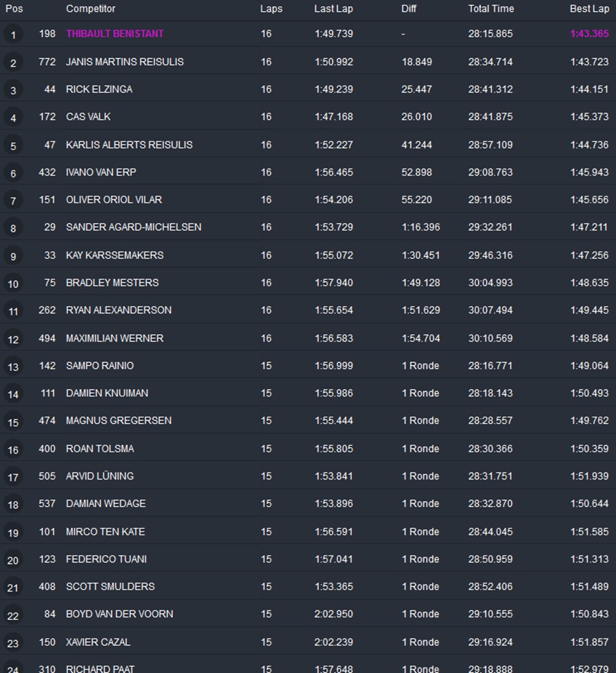Sort by the Total Time column header

click(x=491, y=9)
